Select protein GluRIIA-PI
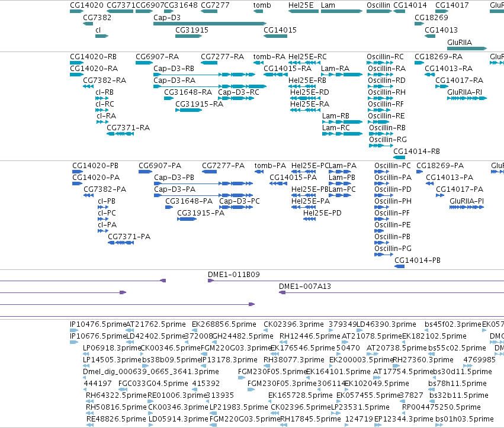 (x=467, y=207)
